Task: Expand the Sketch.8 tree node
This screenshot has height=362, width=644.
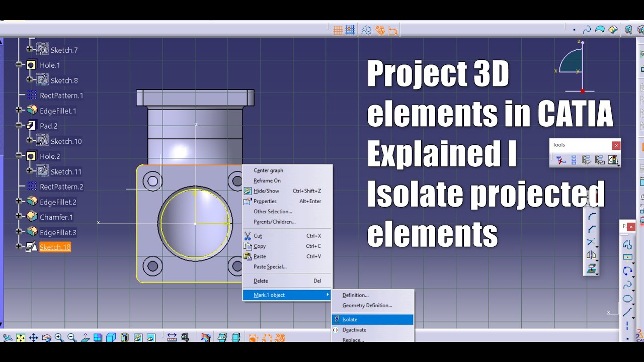Action: (x=30, y=79)
